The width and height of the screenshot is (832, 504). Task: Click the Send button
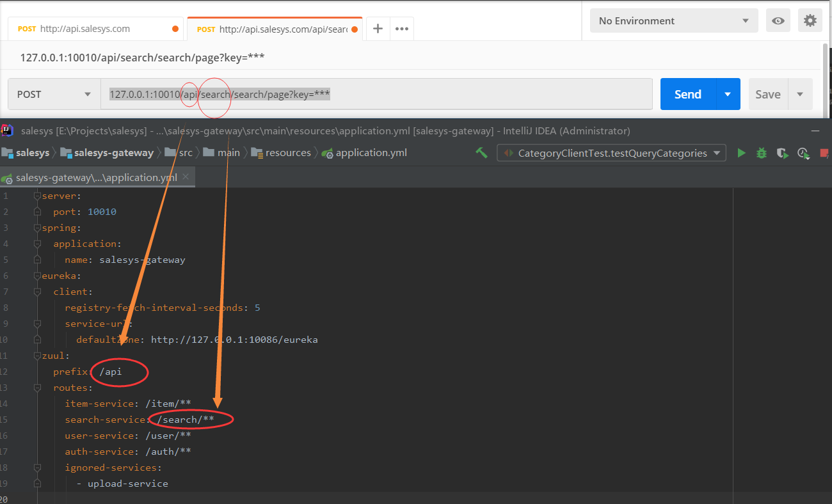click(x=687, y=93)
